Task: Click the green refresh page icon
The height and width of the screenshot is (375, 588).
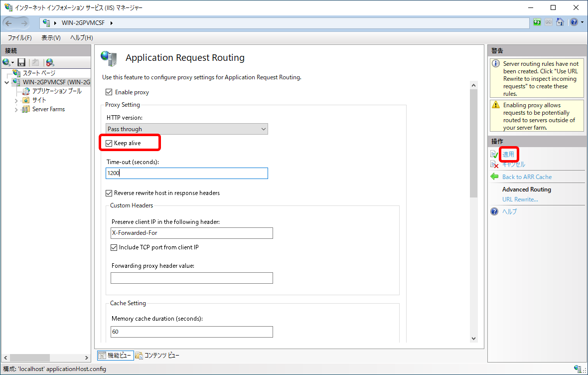Action: (537, 22)
